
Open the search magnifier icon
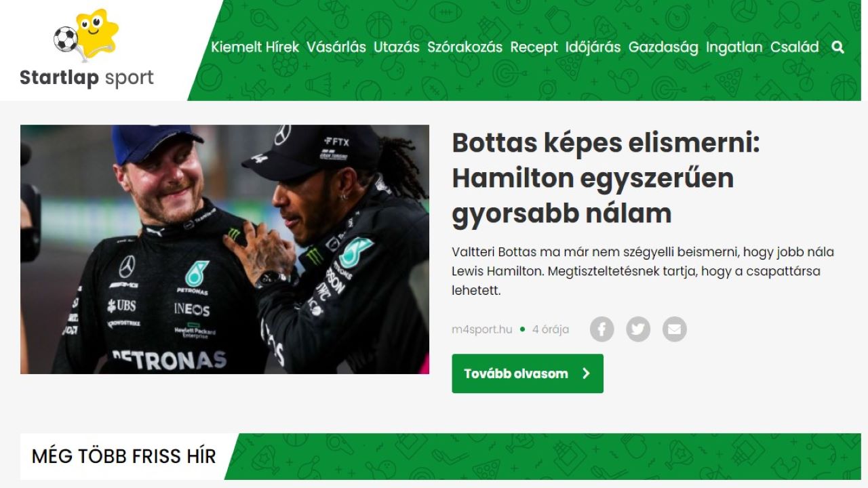pos(838,47)
